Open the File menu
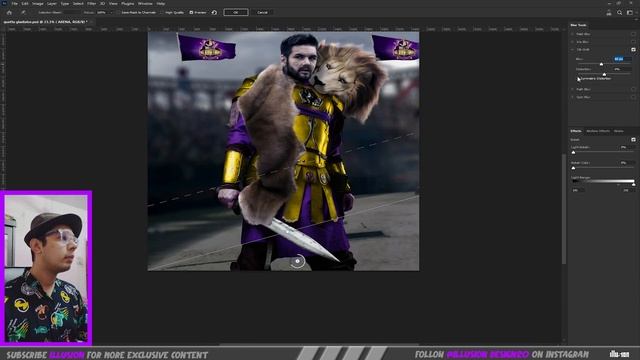 [x=15, y=4]
